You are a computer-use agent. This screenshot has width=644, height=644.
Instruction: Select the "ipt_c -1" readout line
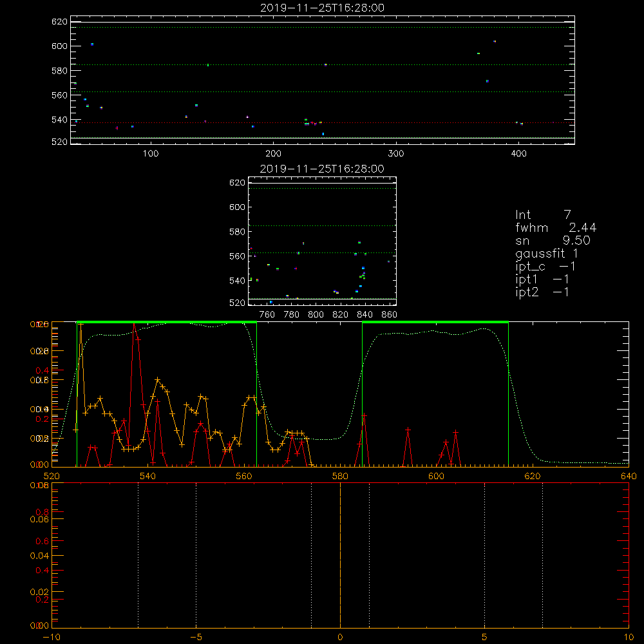pos(545,267)
